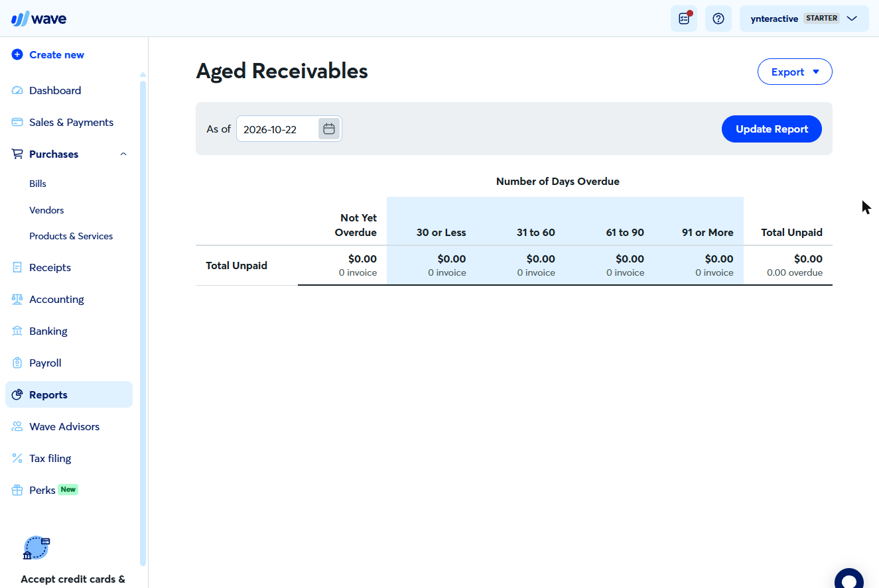
Task: Click the Create new plus icon
Action: point(17,55)
